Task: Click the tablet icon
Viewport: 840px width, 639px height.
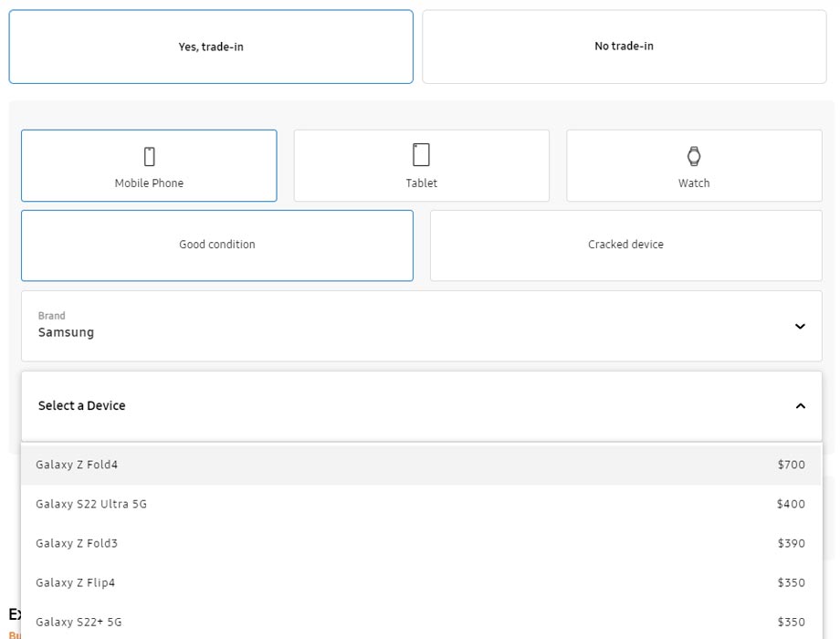Action: click(421, 155)
